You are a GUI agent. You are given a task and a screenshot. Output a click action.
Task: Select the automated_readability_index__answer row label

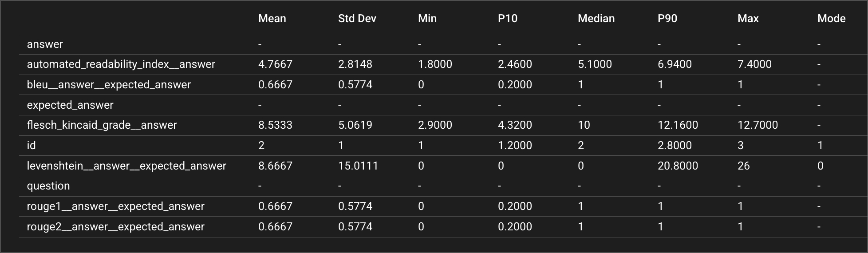[121, 64]
